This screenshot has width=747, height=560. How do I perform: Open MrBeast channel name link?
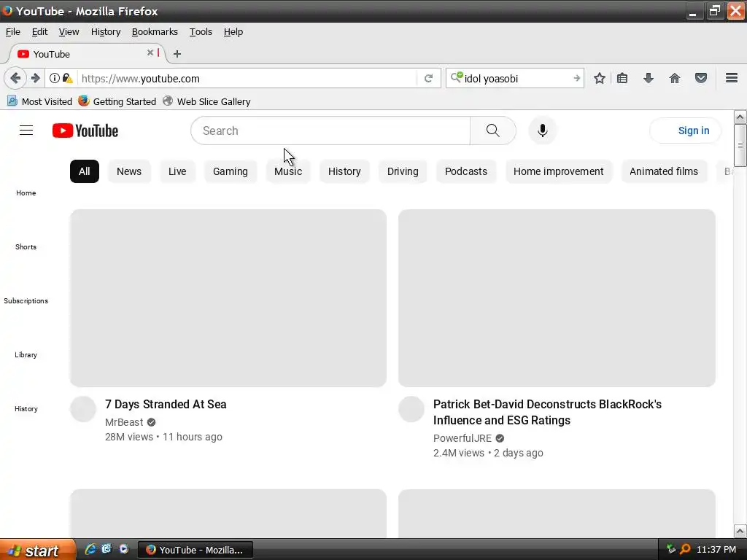click(124, 422)
